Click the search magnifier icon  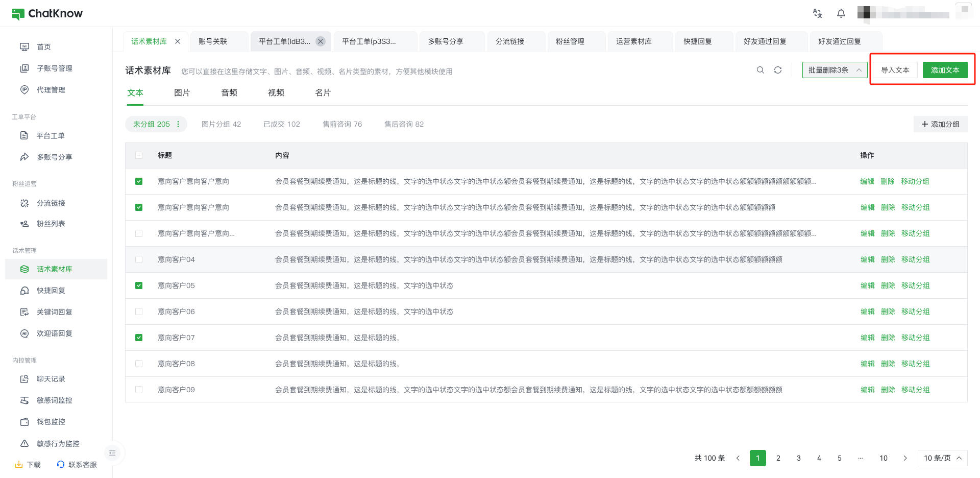click(x=760, y=70)
